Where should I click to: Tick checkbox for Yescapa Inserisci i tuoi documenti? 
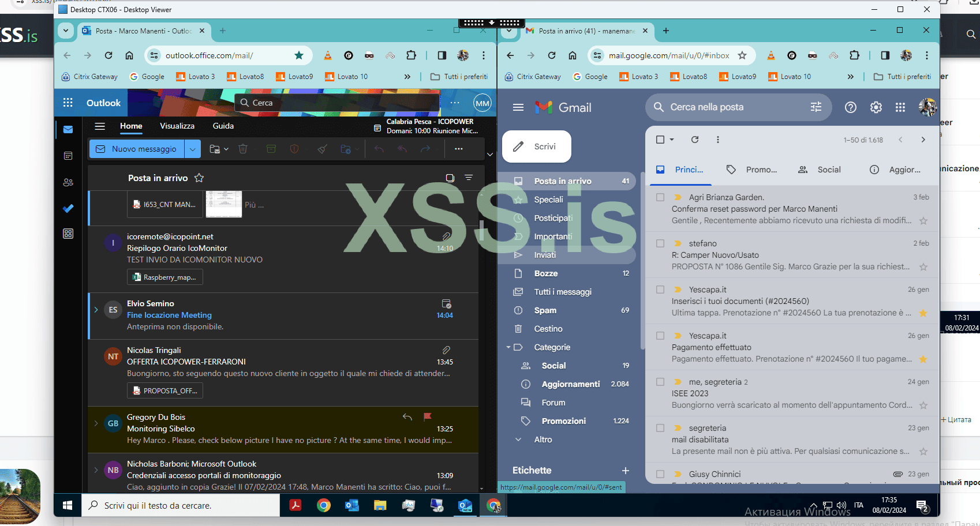(660, 290)
